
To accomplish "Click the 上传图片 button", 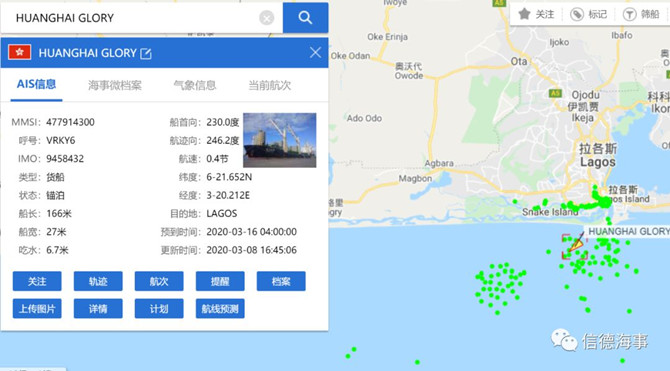I will click(37, 309).
